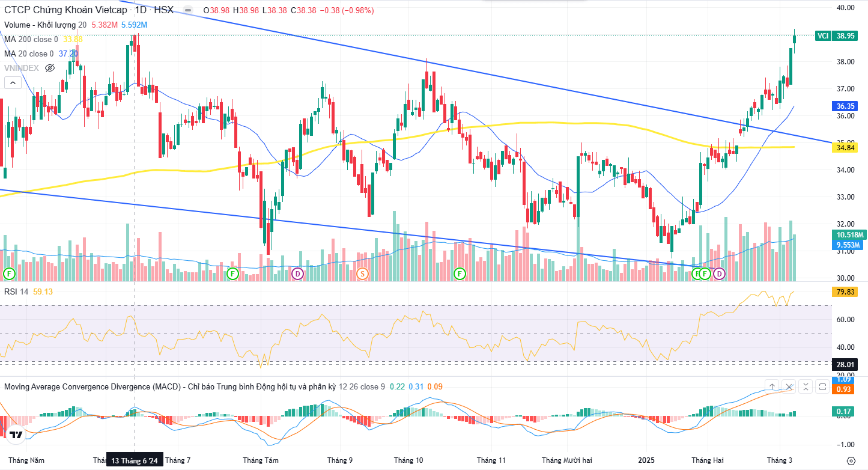Click the 79.83 RSI value label
Viewport: 868px width, 470px height.
point(845,292)
